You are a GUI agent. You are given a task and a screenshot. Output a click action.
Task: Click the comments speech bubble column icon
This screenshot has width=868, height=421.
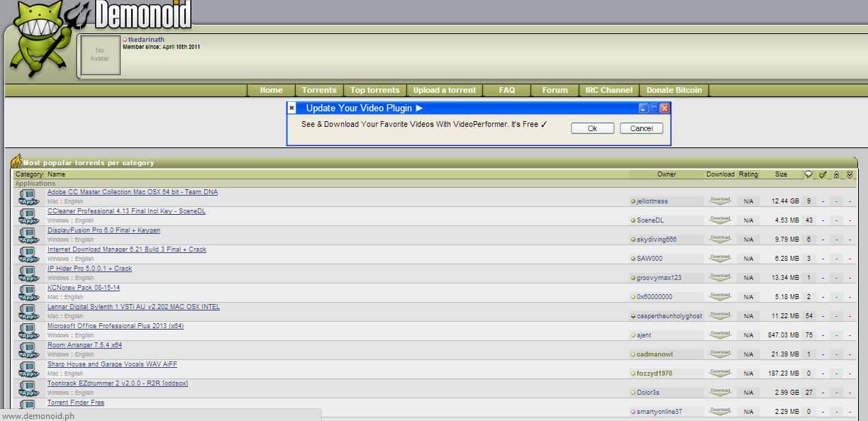click(x=808, y=174)
